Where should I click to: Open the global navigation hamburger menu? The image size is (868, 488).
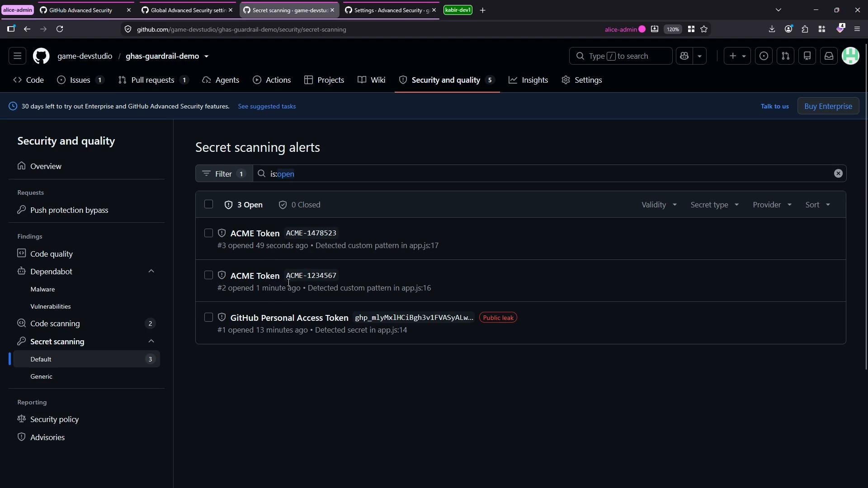(x=17, y=56)
